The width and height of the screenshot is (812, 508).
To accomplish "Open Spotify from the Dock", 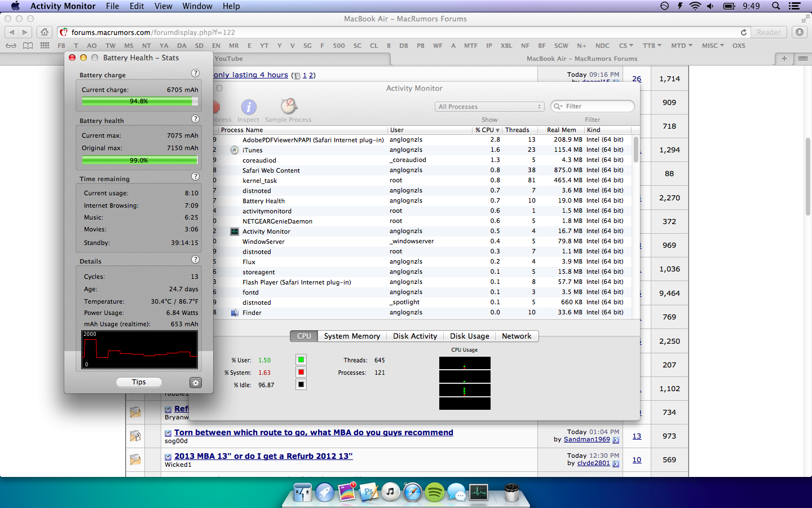I will tap(435, 492).
